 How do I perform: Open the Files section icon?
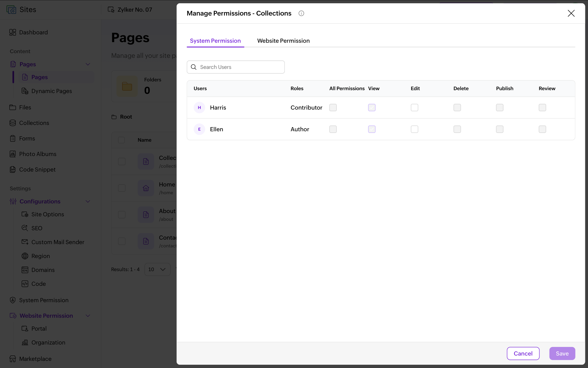(13, 107)
